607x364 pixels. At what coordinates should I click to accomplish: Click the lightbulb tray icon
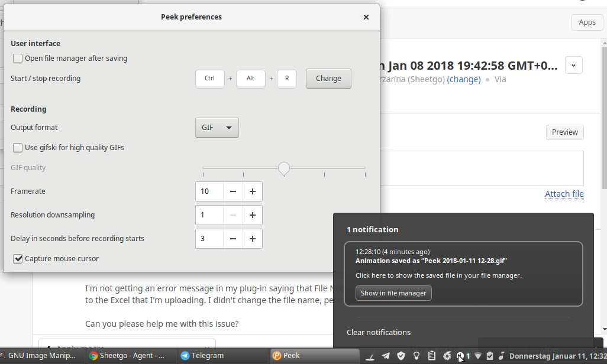416,356
